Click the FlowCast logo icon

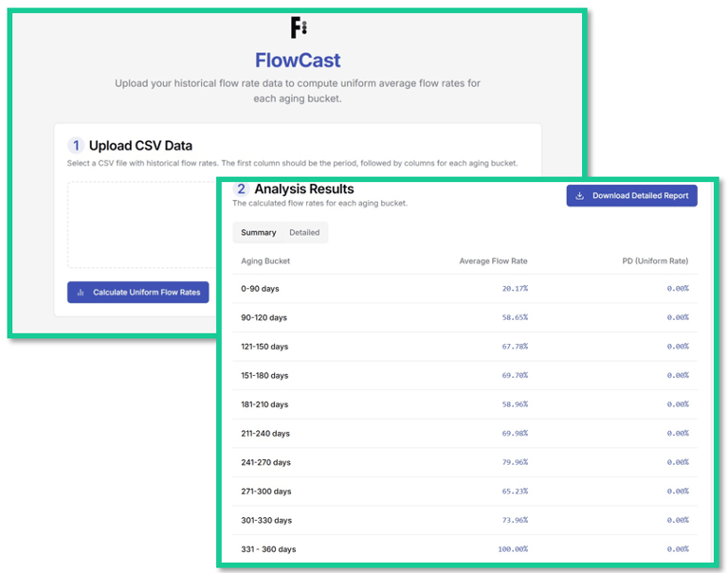coord(298,27)
